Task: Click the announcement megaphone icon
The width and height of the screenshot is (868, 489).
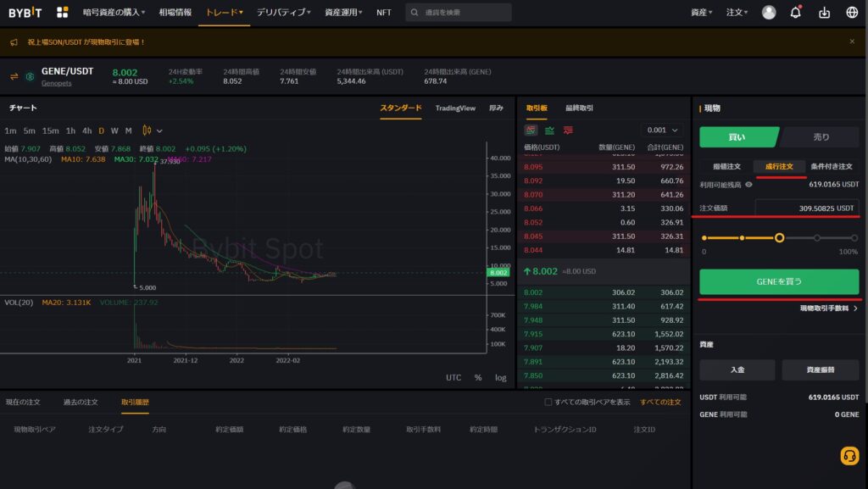Action: [14, 42]
